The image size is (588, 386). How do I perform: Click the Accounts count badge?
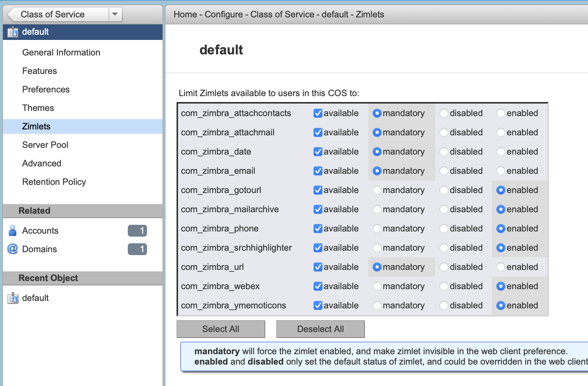[x=137, y=231]
